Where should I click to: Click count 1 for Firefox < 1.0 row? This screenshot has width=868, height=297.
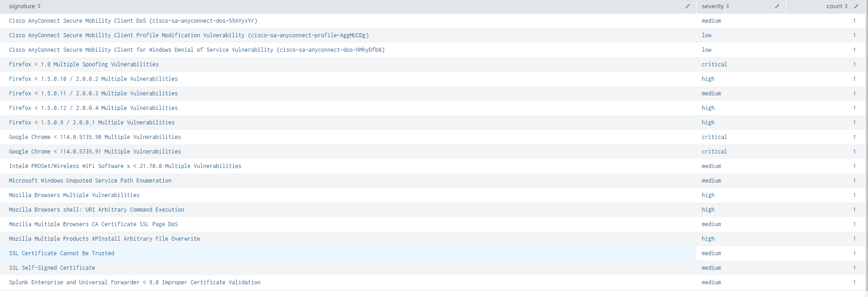854,64
